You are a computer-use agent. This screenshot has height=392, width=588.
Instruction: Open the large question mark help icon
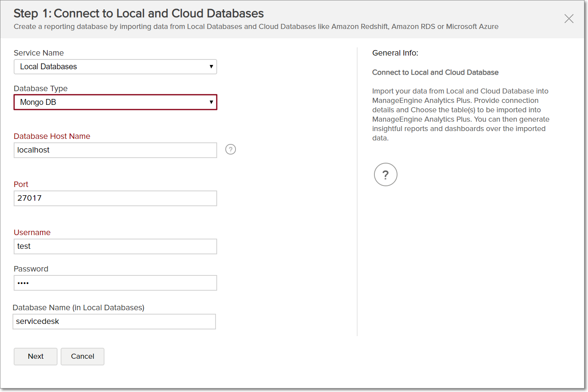[385, 174]
